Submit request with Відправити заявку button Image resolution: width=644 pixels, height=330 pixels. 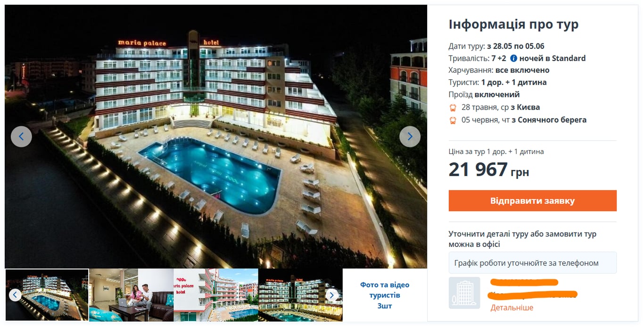(532, 201)
